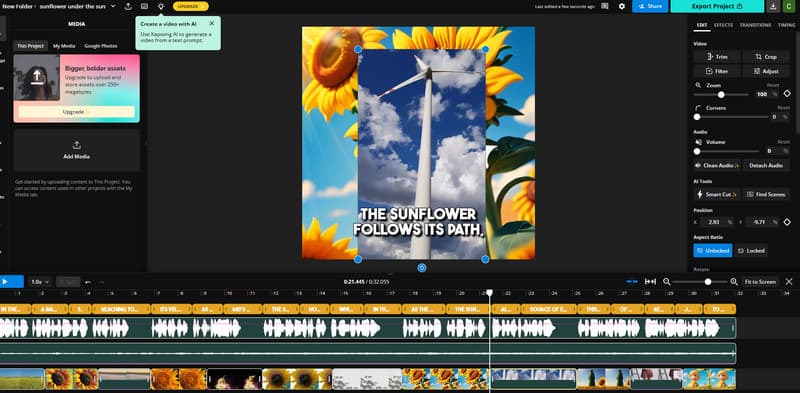Select the My Media tab
800x393 pixels.
click(x=64, y=46)
